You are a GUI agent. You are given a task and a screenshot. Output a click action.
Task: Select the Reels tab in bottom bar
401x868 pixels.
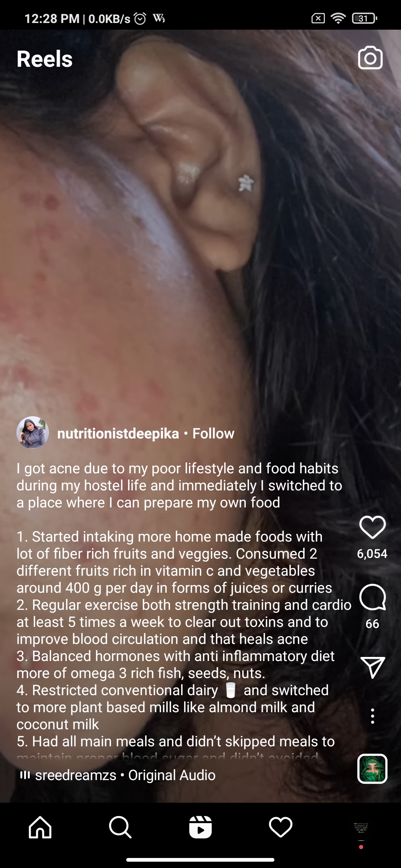tap(200, 827)
